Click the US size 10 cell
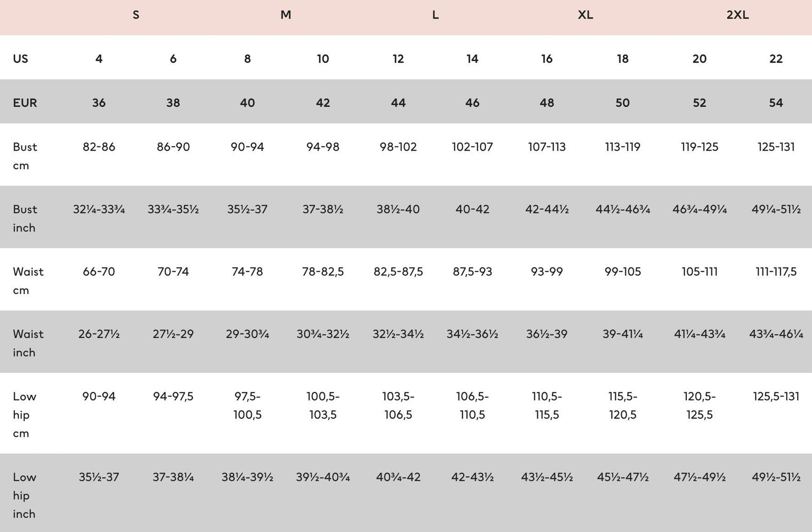Viewport: 812px width, 532px height. [323, 58]
